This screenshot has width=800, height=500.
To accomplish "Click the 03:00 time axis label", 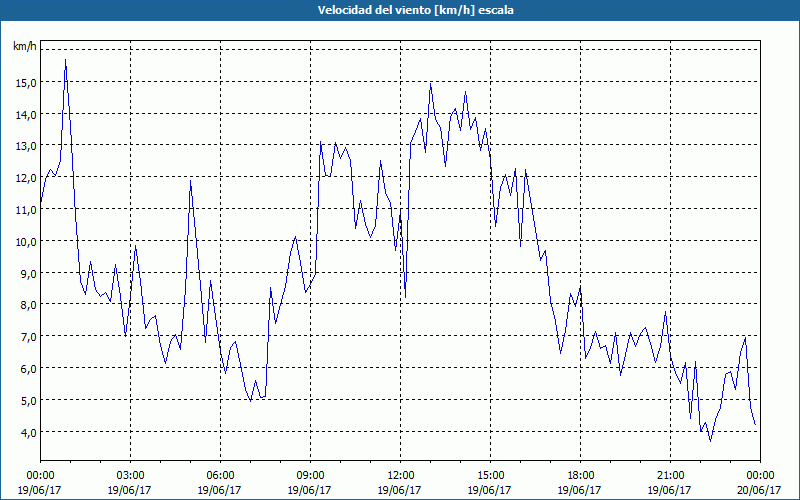I will [131, 476].
